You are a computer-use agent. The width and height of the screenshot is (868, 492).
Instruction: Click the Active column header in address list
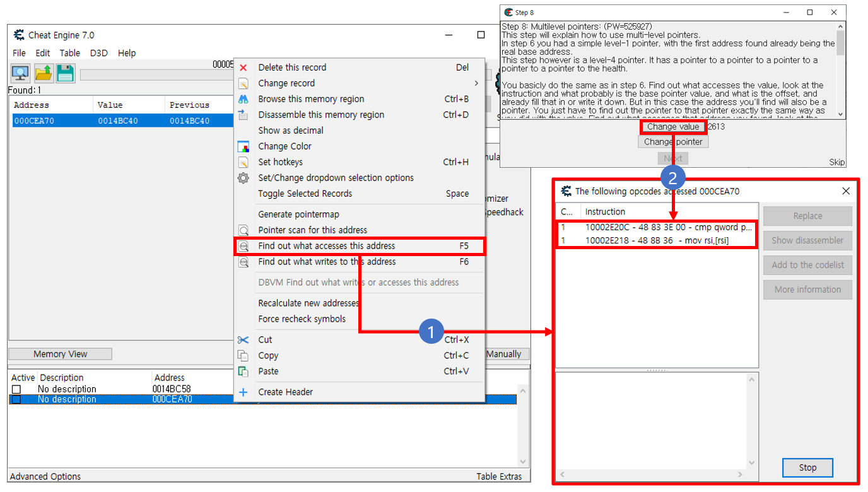(x=23, y=378)
